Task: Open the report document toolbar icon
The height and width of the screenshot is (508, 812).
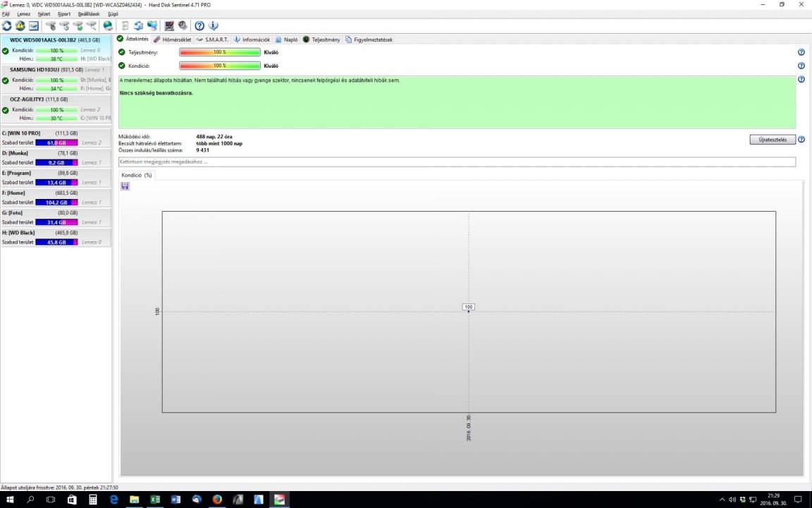Action: [125, 25]
